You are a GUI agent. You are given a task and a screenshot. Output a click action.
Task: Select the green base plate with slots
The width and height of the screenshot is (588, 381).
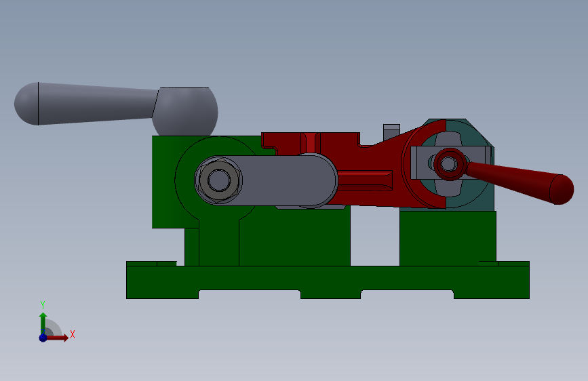[328, 280]
